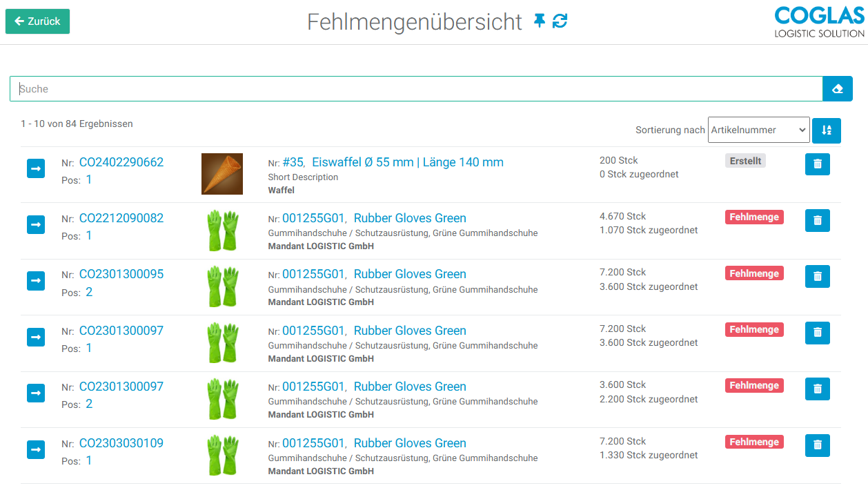Click arrow button for CO2301300097 position 2
This screenshot has width=868, height=488.
coord(36,393)
